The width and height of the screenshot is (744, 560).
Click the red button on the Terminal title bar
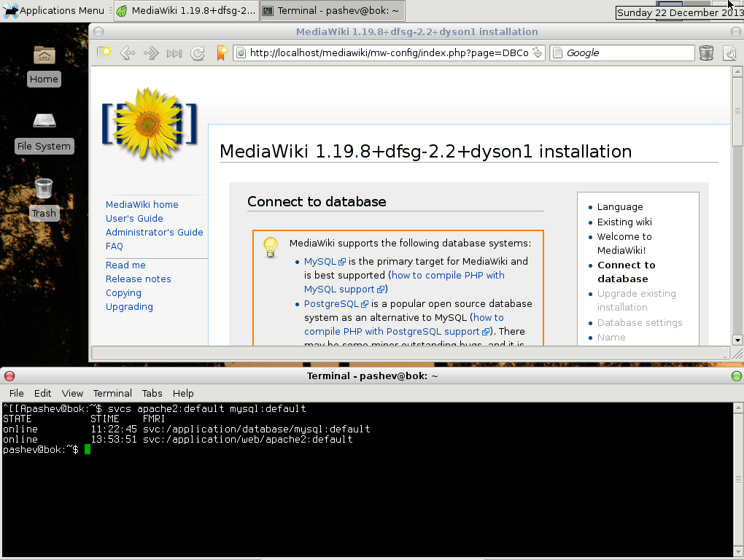click(9, 376)
